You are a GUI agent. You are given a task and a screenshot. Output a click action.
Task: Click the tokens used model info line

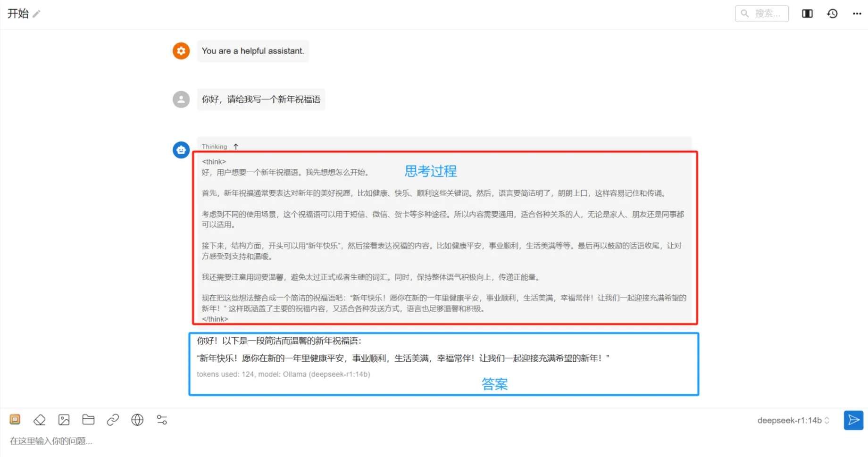(x=284, y=374)
